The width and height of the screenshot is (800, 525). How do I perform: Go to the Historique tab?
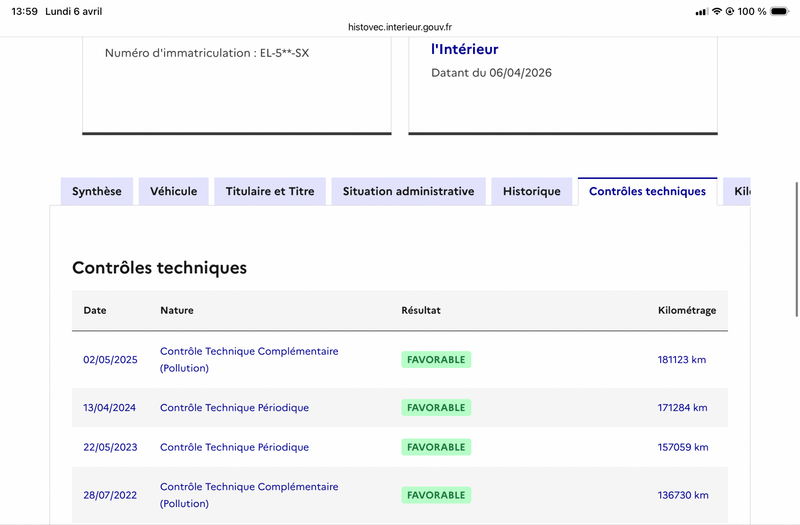(532, 191)
